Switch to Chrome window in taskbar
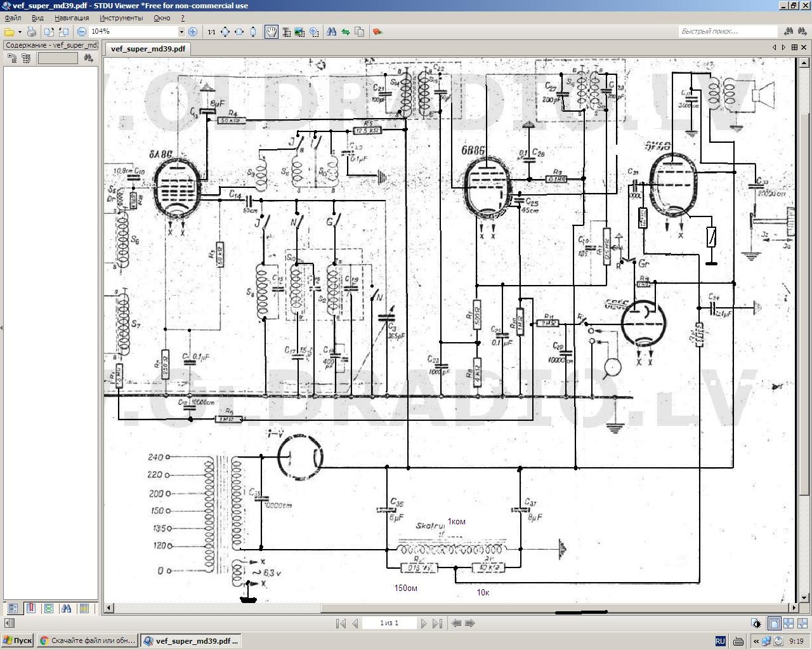Viewport: 812px width, 650px height. click(87, 640)
